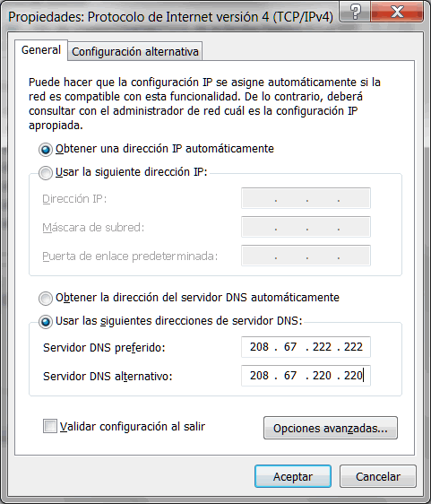Choose Usar la siguiente dirección IP option

[x=46, y=173]
